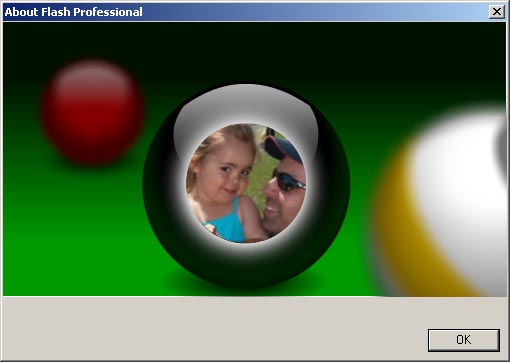Select the circular photo inside the black ball
510x362 pixels.
tap(246, 183)
